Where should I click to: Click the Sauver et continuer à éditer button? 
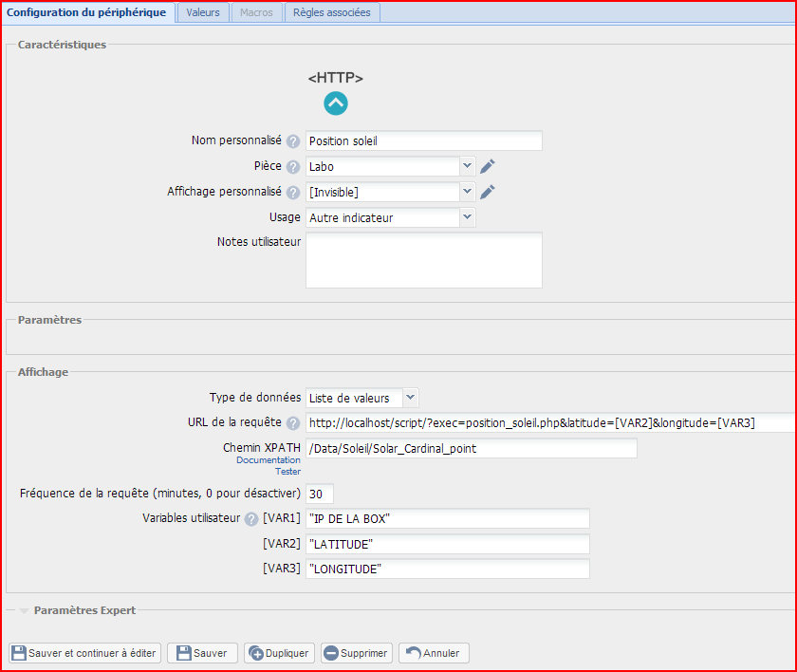point(84,653)
